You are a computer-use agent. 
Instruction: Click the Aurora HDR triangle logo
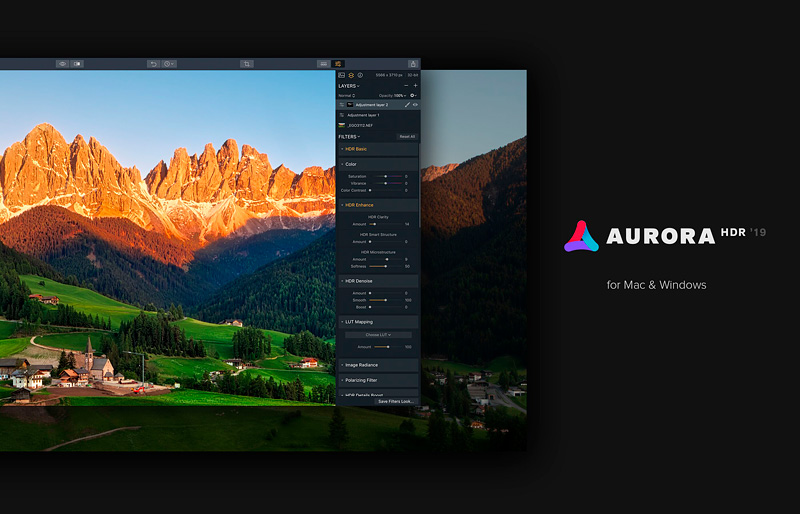point(581,236)
